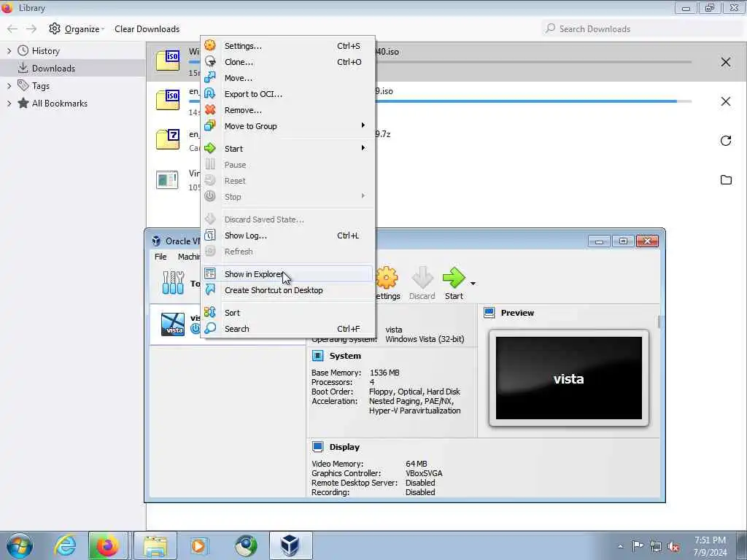Go back in the Library toolbar

coord(12,29)
